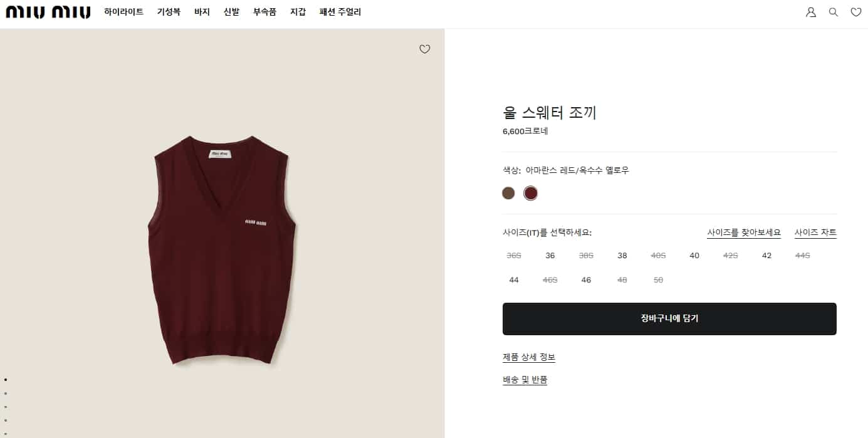868x438 pixels.
Task: Open the 사이즈 차트 link
Action: coord(815,232)
